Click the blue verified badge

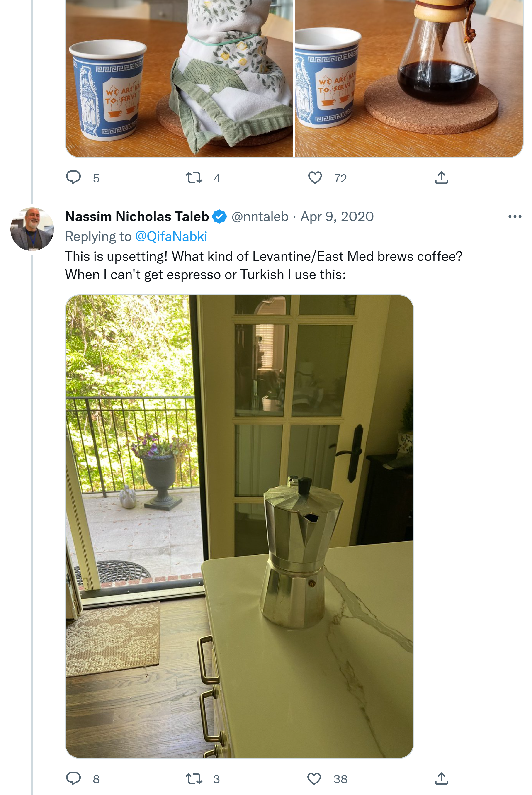tap(219, 216)
